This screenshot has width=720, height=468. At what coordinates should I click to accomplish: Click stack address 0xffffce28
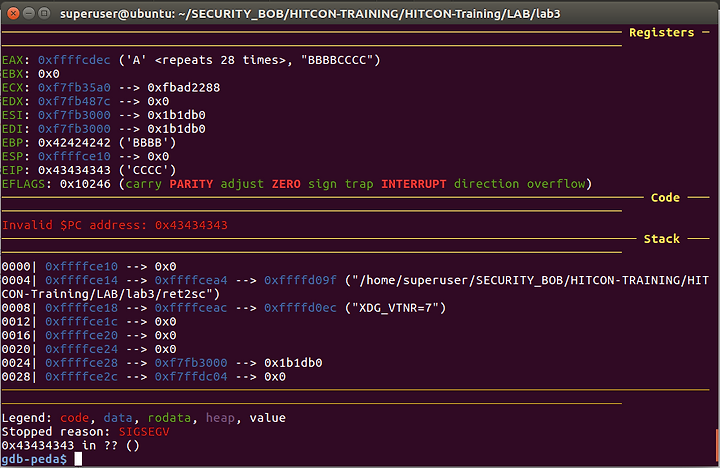click(x=81, y=363)
